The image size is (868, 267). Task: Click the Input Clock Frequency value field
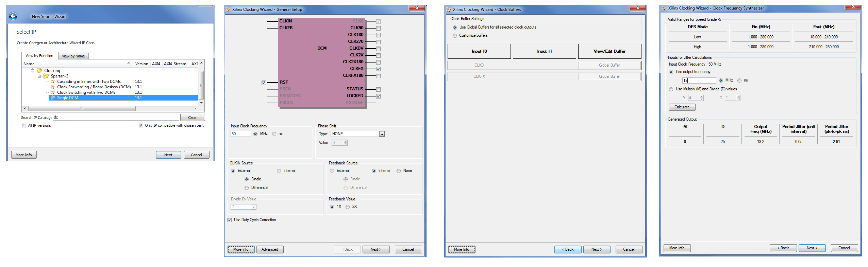[x=240, y=134]
